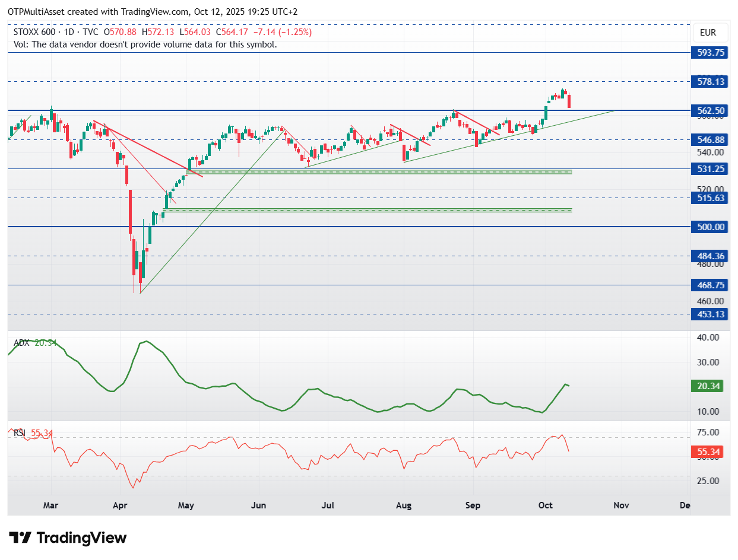Click the 593.75 price level label

[x=711, y=52]
